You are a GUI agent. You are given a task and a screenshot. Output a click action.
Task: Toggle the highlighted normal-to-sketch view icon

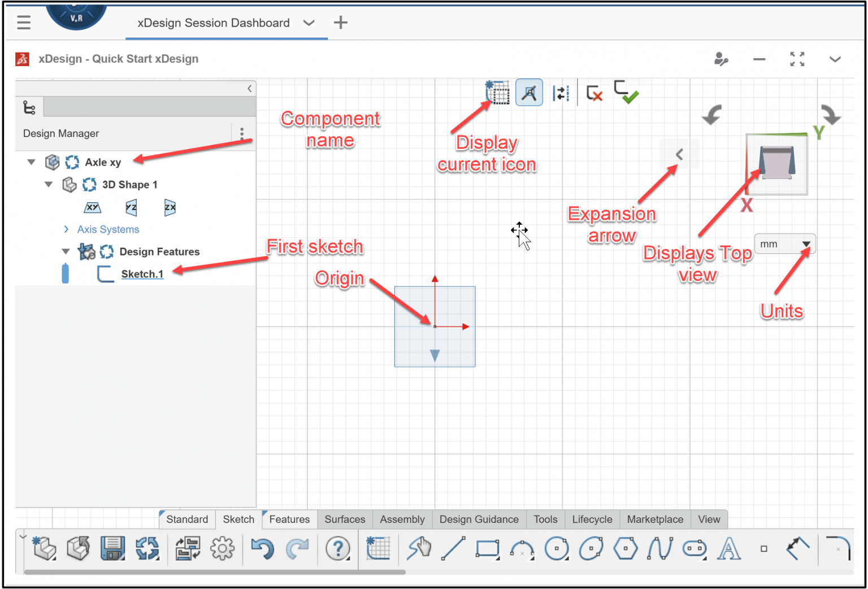(529, 92)
